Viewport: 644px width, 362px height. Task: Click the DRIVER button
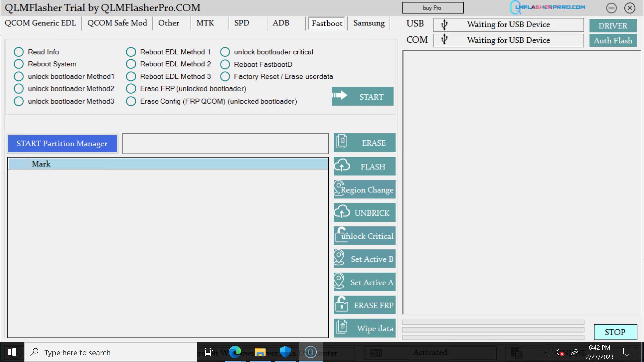coord(613,26)
